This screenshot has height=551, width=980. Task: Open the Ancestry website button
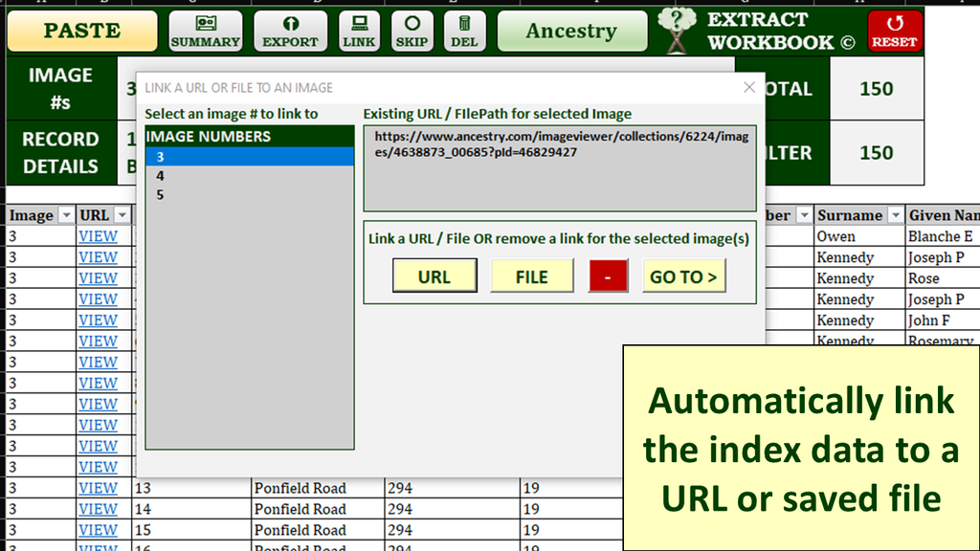click(571, 31)
